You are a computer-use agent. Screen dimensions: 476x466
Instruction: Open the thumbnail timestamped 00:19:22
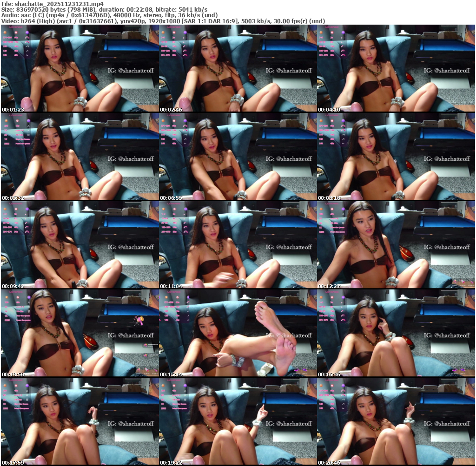pos(238,421)
